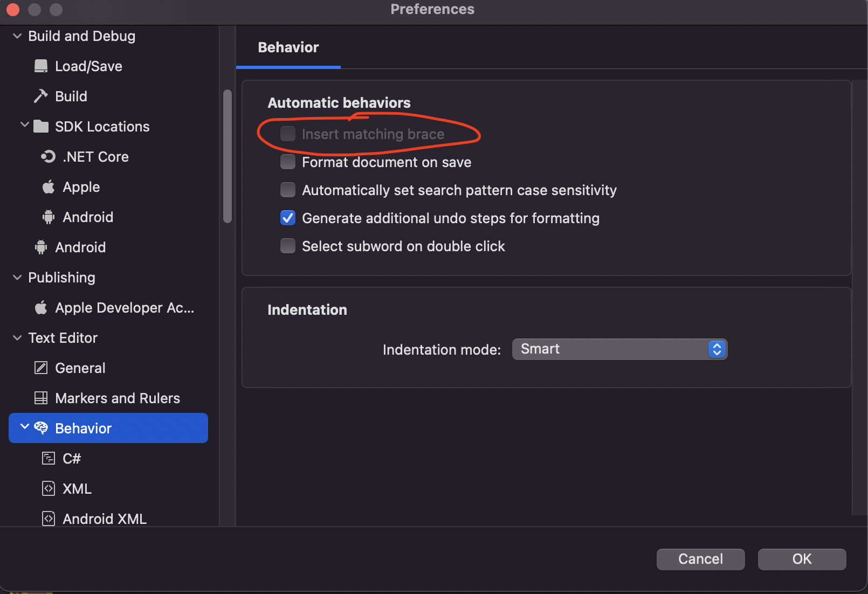
Task: Click the SDK Locations folder icon
Action: point(41,127)
